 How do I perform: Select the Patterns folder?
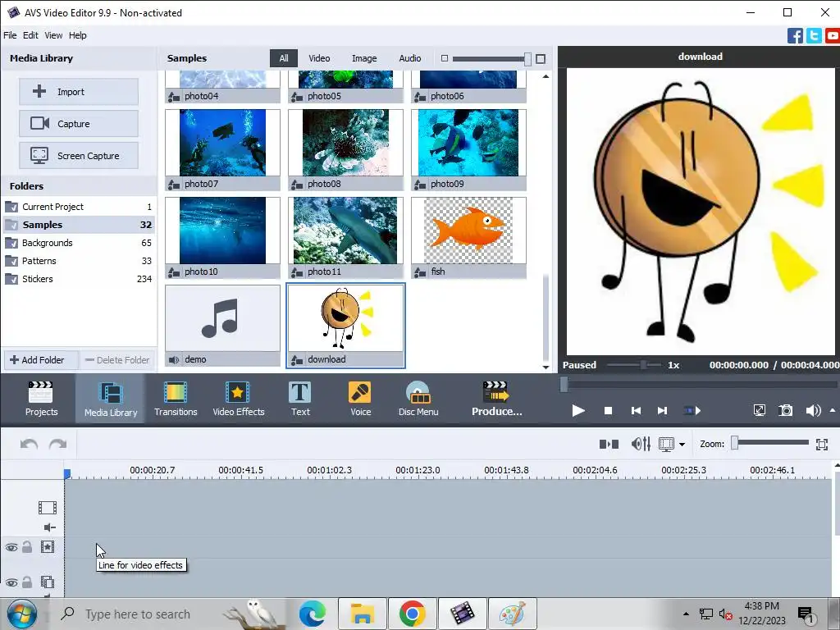(x=79, y=261)
